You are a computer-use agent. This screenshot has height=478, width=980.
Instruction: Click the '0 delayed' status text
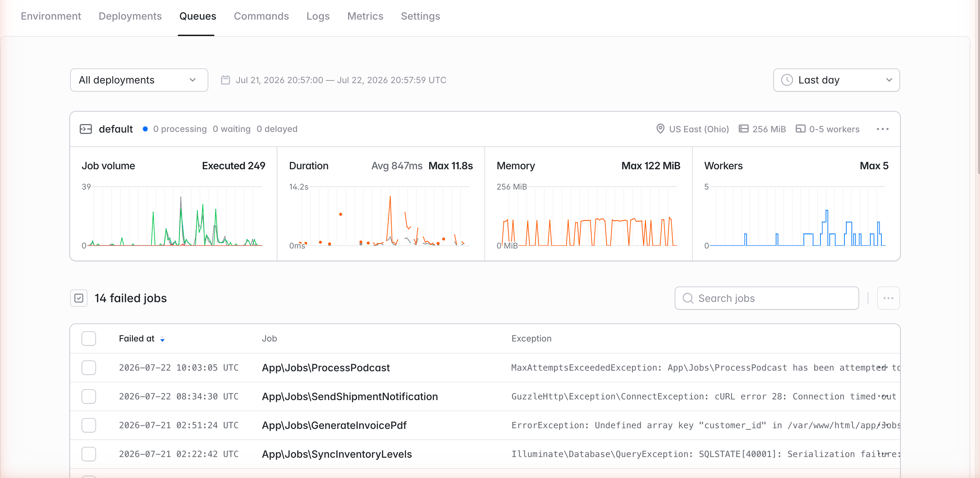[277, 129]
